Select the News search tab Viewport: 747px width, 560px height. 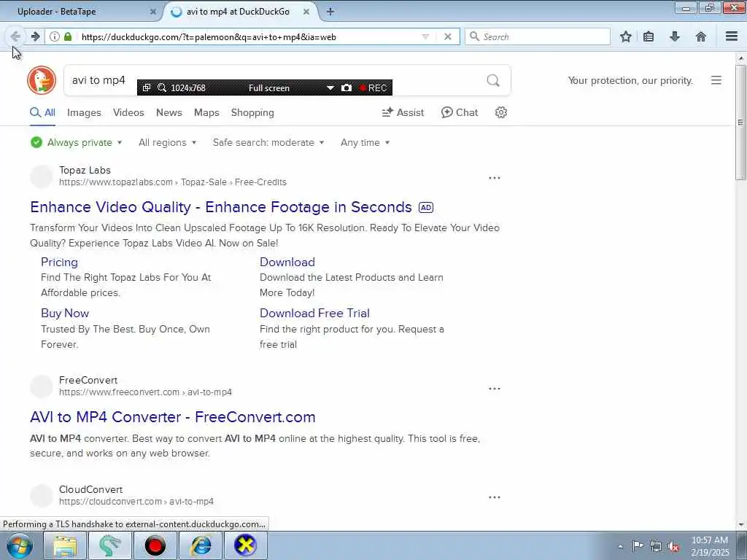(169, 112)
